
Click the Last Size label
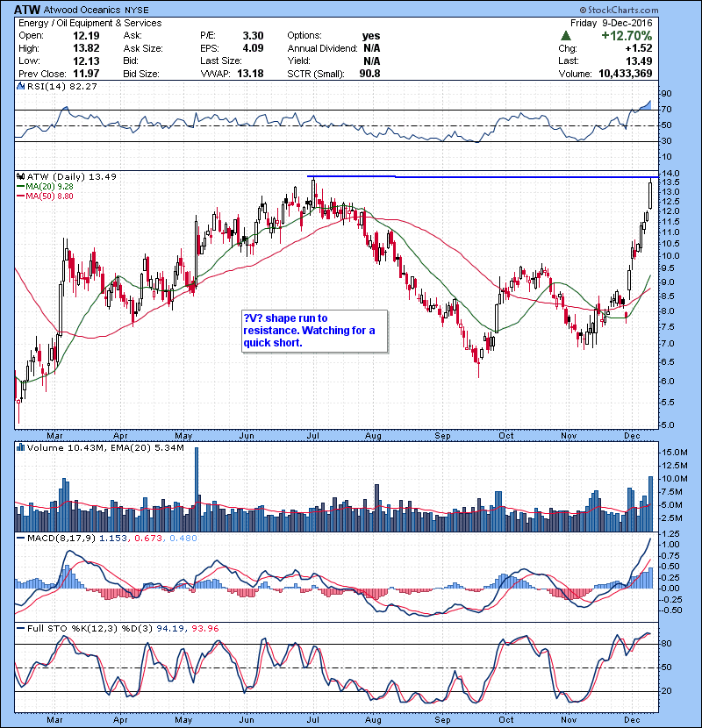pyautogui.click(x=220, y=61)
